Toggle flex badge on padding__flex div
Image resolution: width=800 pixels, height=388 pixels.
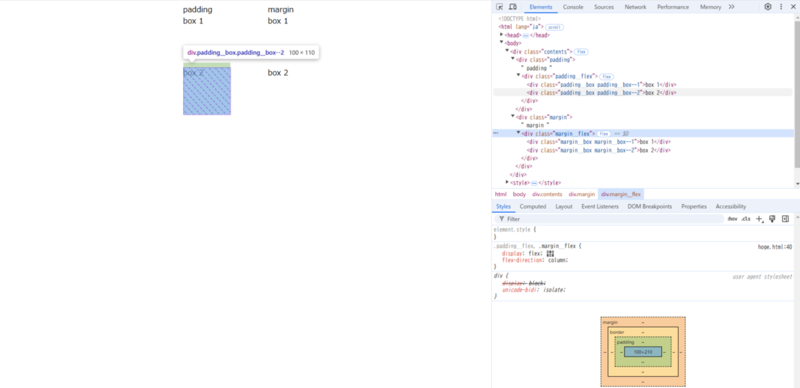[x=607, y=76]
